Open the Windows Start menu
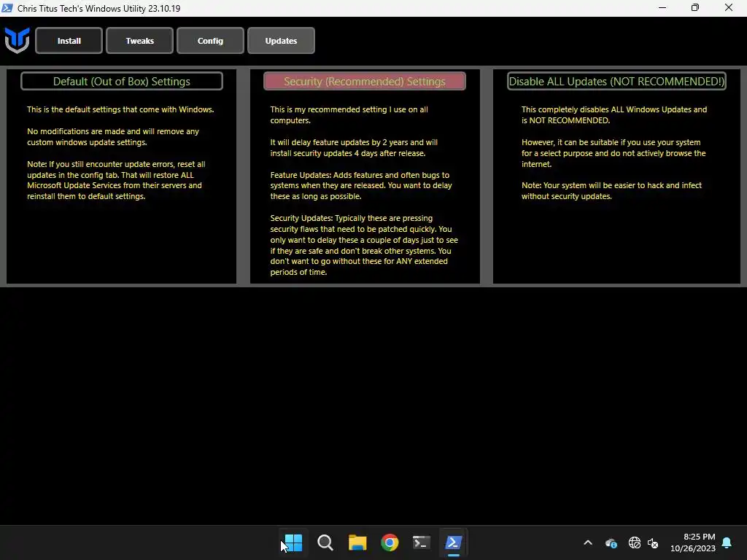The image size is (747, 560). [x=293, y=542]
